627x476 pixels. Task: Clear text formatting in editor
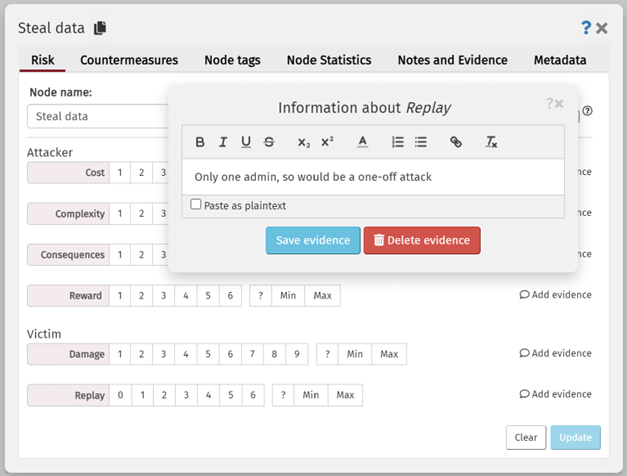click(x=491, y=142)
